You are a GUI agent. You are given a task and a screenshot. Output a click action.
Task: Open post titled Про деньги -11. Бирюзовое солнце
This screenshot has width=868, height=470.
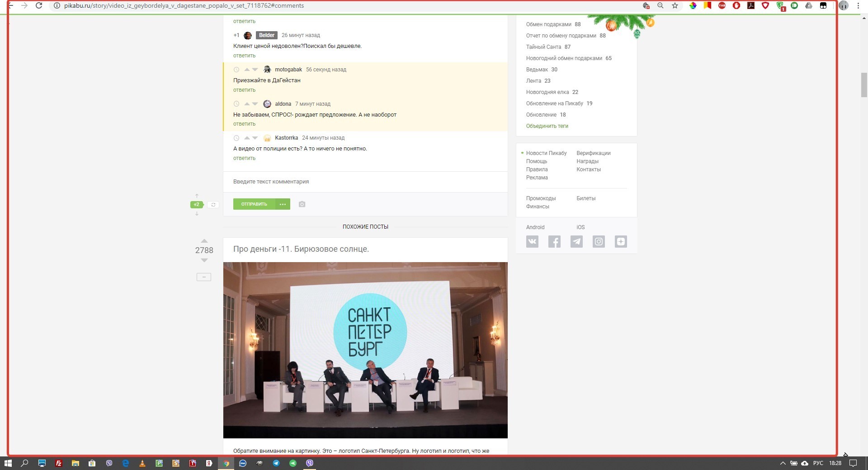click(x=301, y=249)
